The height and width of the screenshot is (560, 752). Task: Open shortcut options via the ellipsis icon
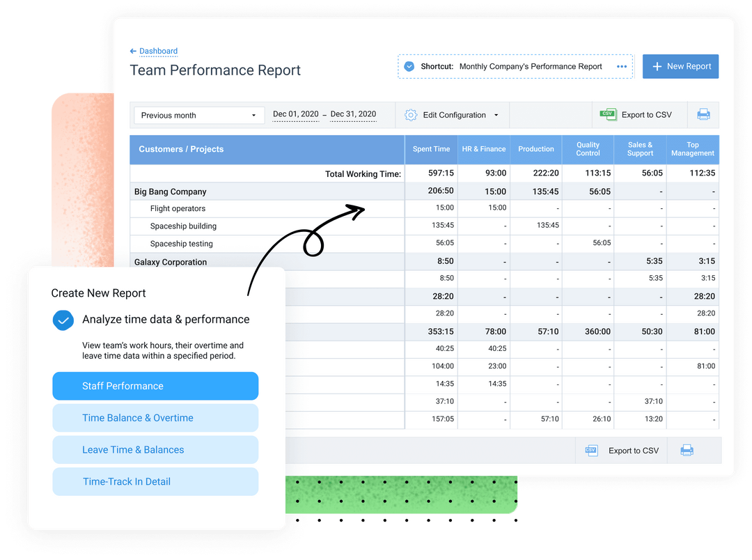point(622,66)
